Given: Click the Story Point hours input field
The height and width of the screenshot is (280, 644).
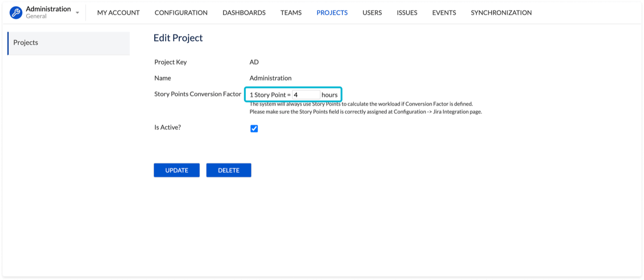Looking at the screenshot, I should point(306,95).
